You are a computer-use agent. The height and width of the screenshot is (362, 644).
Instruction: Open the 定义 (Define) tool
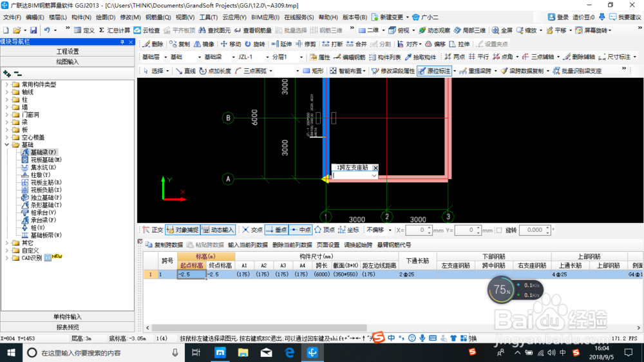84,30
